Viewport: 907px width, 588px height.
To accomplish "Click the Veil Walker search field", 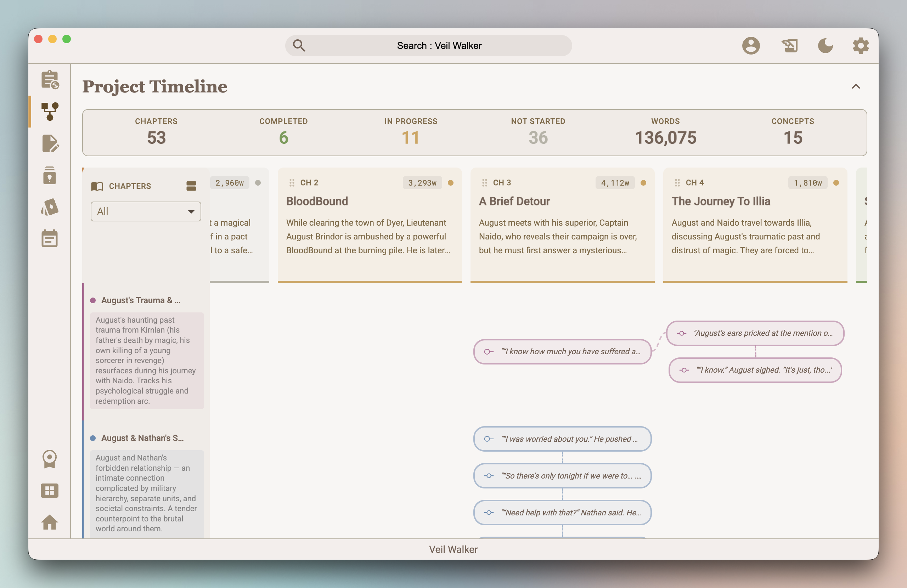I will tap(428, 45).
